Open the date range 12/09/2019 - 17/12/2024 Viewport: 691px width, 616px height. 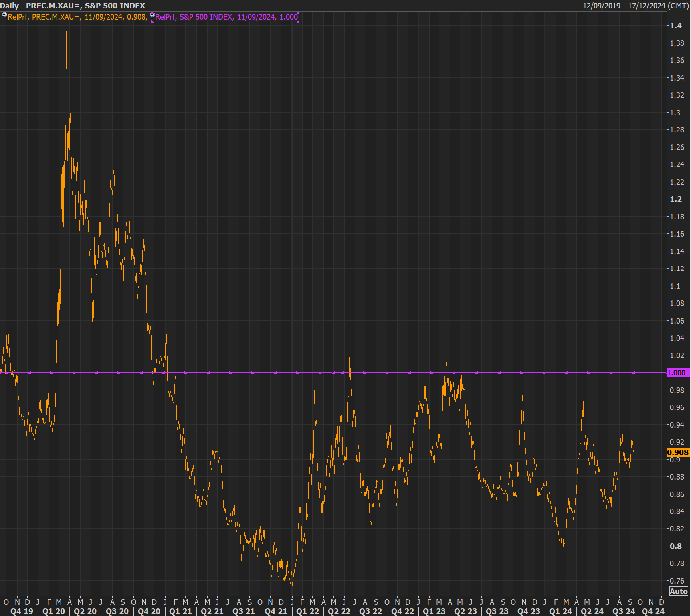click(x=636, y=6)
